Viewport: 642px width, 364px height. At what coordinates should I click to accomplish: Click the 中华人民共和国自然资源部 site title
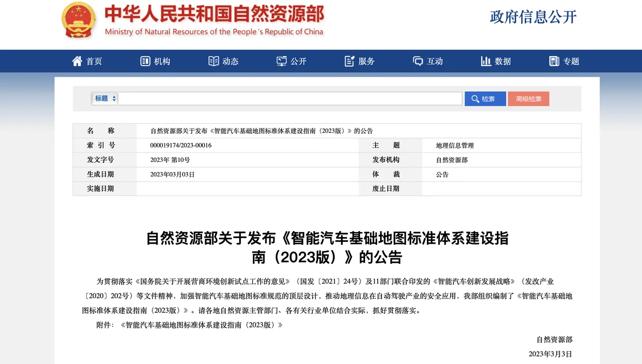click(214, 15)
